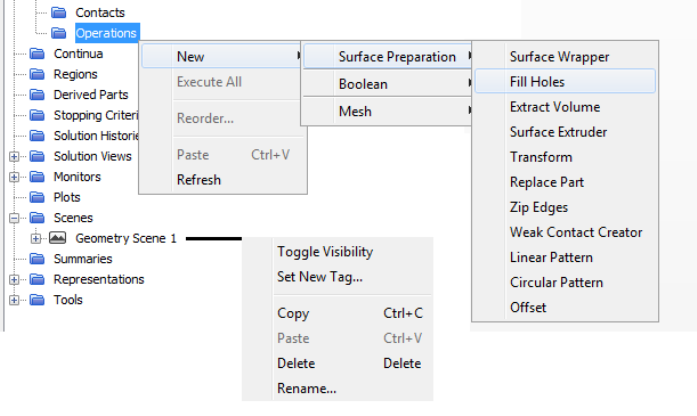The width and height of the screenshot is (697, 416).
Task: Open the Boolean submenu
Action: tap(387, 84)
